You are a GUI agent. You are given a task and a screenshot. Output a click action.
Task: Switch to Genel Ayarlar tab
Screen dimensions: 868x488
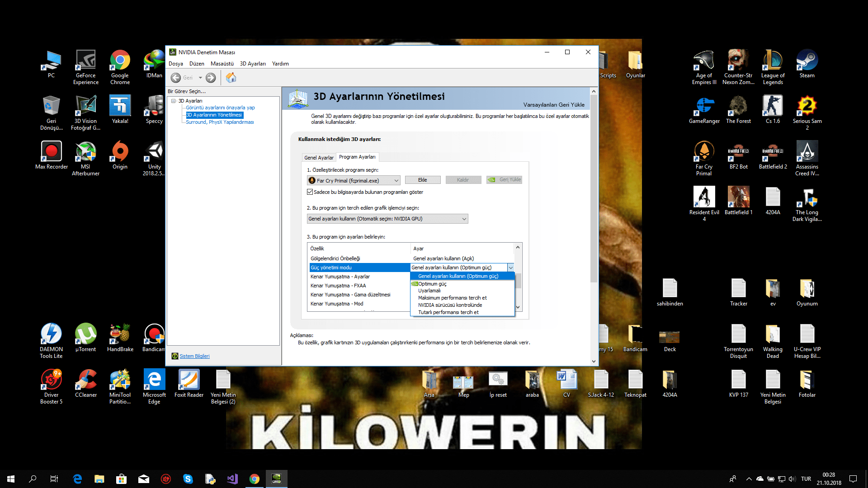[x=319, y=158]
